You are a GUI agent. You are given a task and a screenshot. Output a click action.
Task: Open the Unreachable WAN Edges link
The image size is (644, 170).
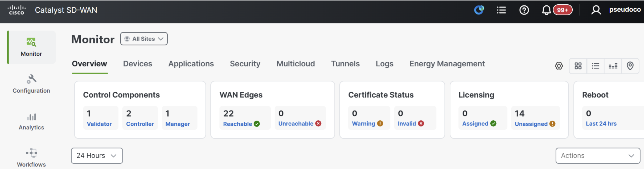tap(296, 124)
